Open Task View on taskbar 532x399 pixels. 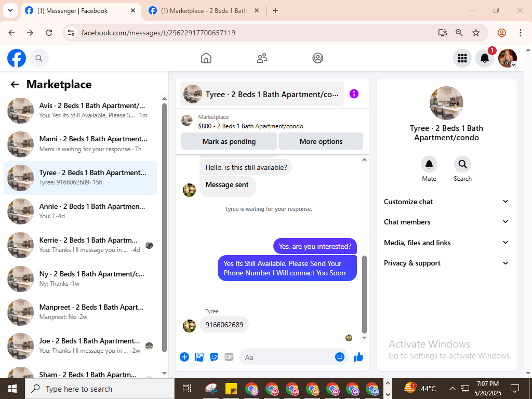point(187,389)
